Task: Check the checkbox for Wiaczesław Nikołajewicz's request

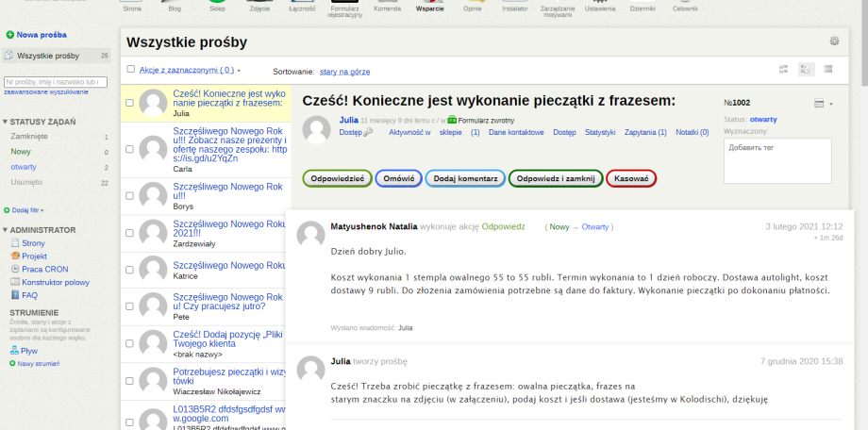Action: coord(129,381)
